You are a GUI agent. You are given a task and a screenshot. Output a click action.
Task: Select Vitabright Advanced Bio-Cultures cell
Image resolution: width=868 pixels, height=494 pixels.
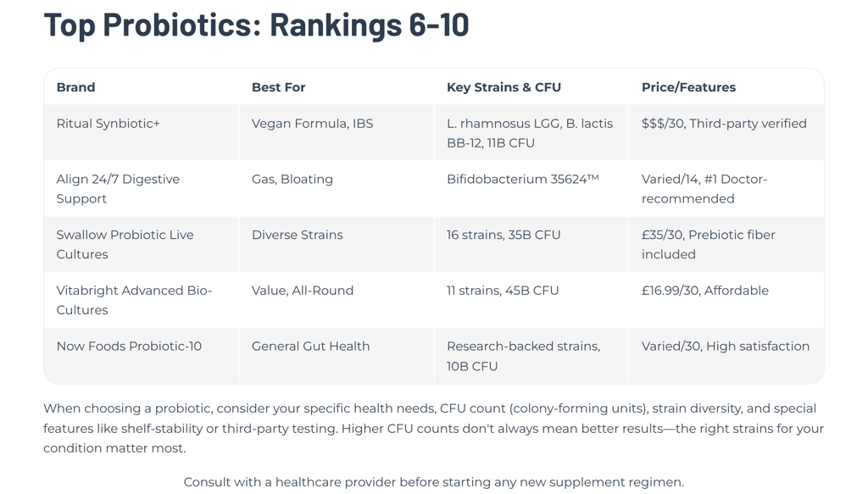point(142,301)
